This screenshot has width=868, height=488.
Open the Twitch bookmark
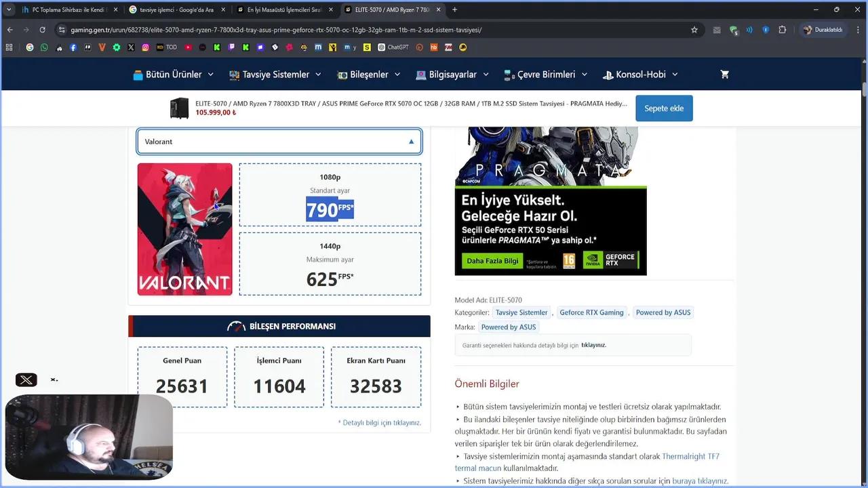point(232,47)
